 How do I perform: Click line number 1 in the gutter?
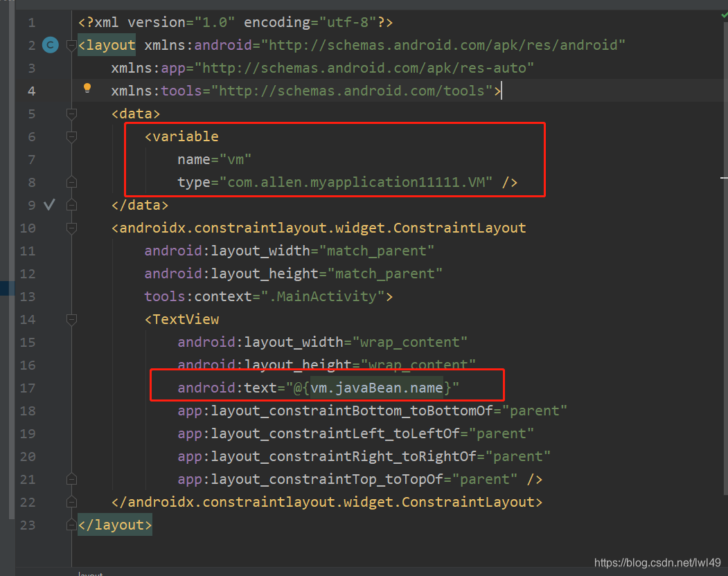click(x=31, y=23)
